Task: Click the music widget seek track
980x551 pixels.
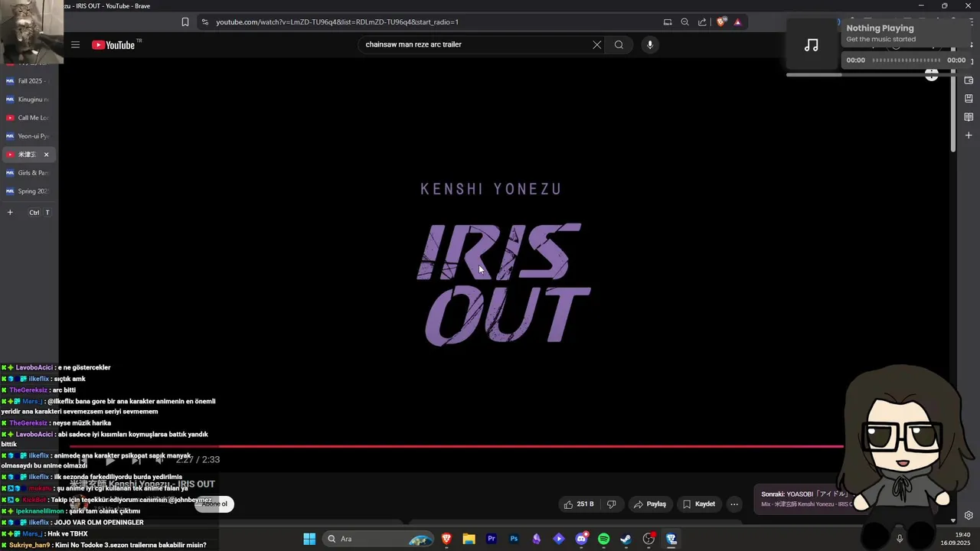Action: (906, 60)
